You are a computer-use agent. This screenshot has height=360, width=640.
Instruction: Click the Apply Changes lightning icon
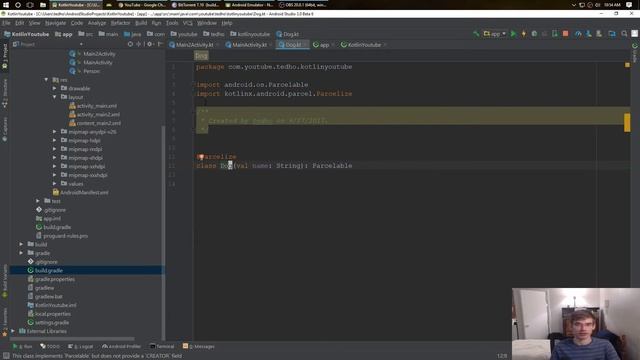(524, 34)
